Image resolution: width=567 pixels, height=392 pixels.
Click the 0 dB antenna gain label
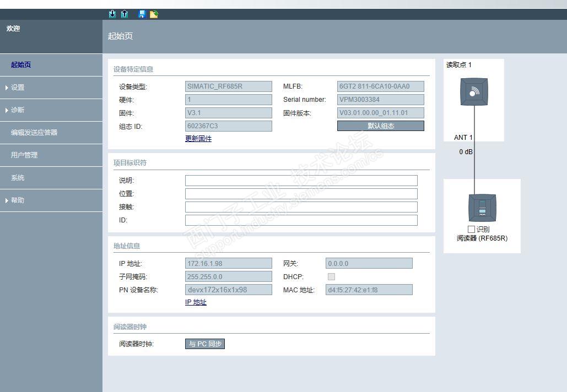point(466,152)
